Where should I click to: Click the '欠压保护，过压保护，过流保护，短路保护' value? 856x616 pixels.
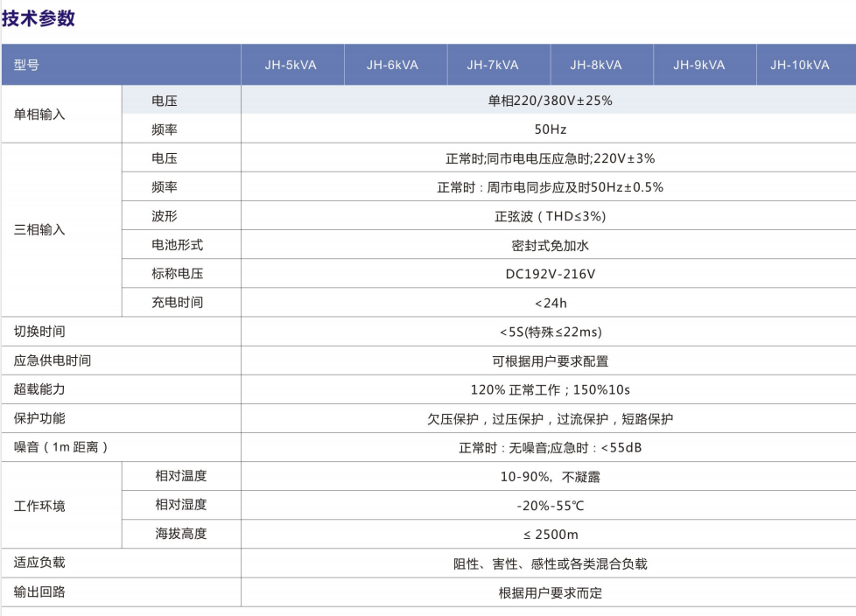(551, 419)
